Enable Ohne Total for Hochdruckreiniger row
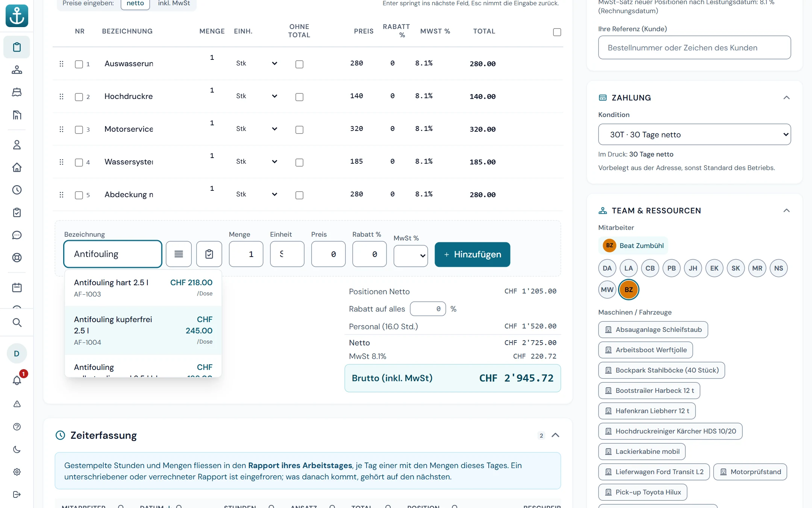 point(299,97)
